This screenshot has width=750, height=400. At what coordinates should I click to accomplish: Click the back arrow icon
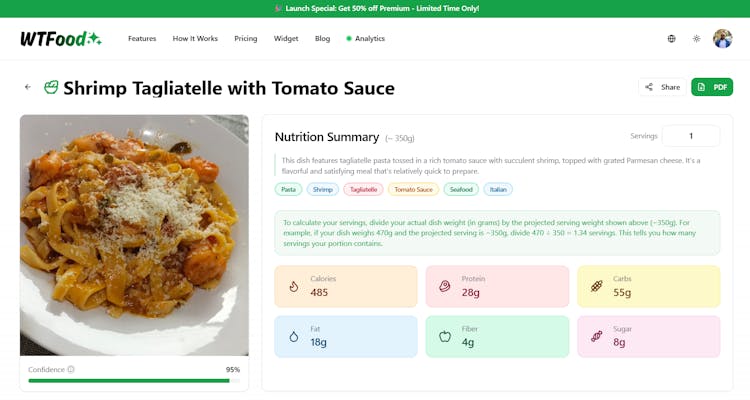[x=28, y=87]
